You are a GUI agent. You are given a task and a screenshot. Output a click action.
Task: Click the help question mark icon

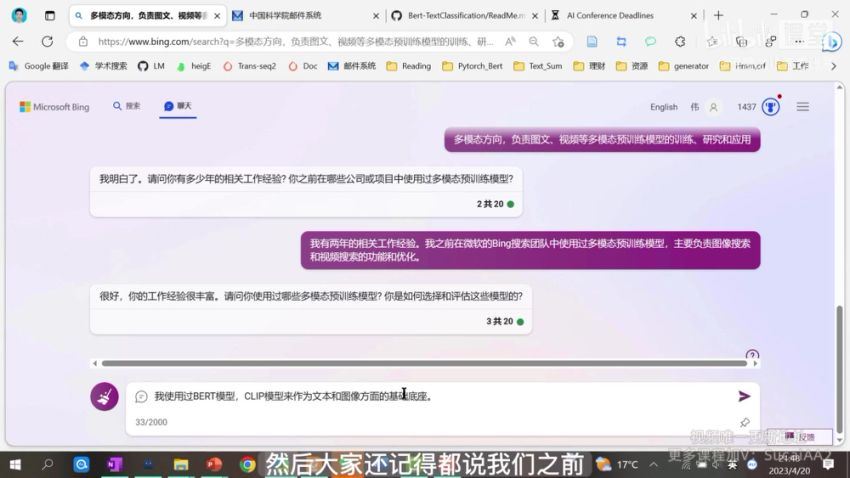(x=752, y=355)
